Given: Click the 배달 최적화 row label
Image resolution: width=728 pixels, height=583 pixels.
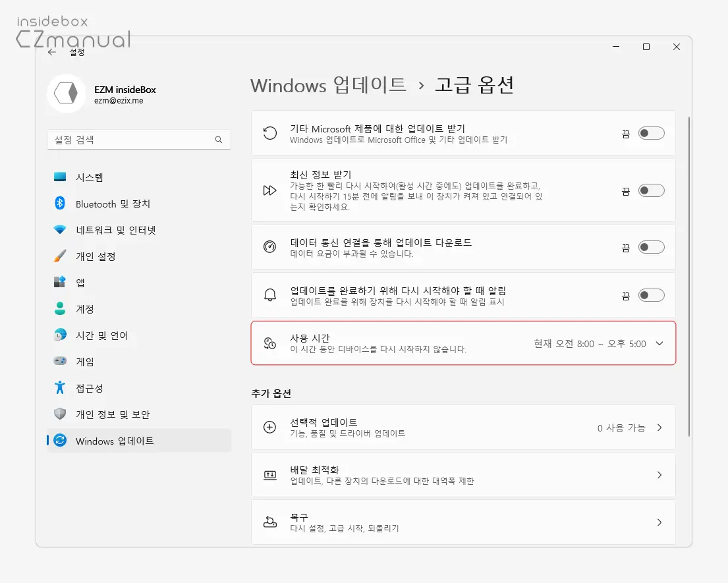Looking at the screenshot, I should coord(315,469).
